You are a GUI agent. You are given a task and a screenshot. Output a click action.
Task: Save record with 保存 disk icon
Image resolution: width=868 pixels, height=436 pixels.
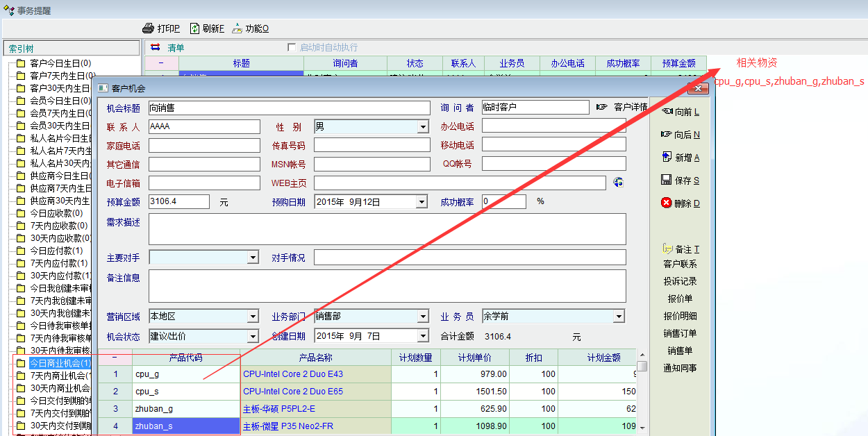click(667, 181)
